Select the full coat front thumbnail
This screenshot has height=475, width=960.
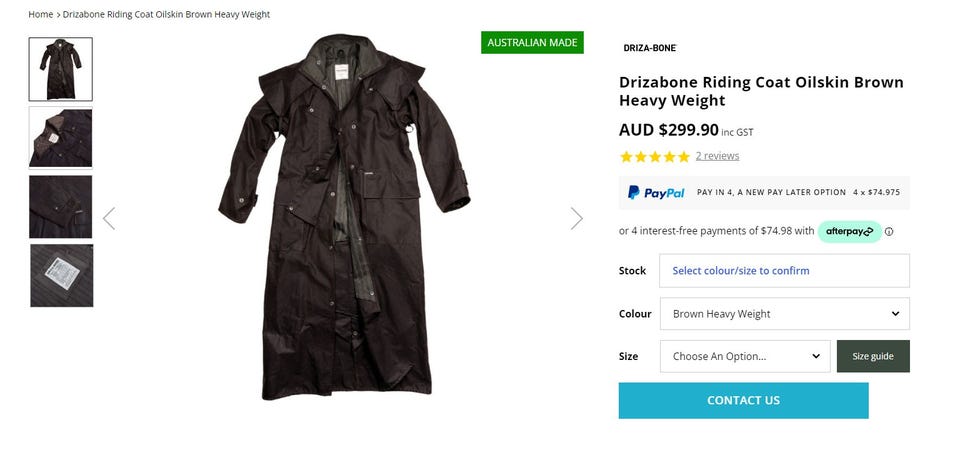(61, 69)
